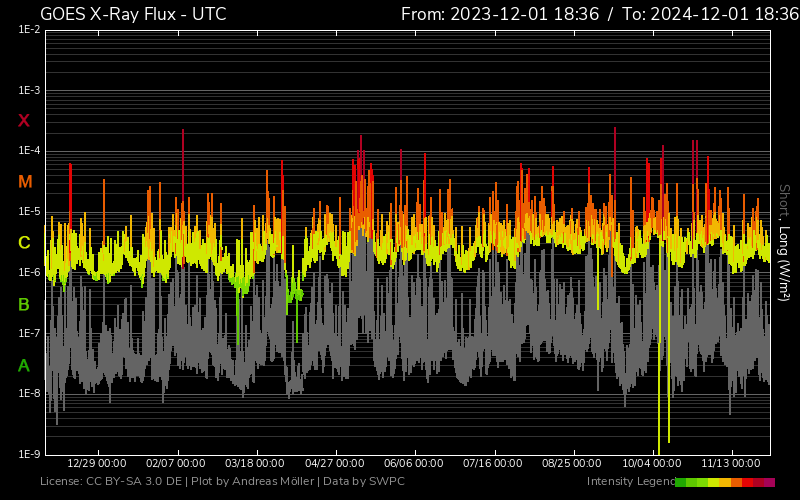Click the Short, Long (W/m²) axis label
This screenshot has width=800, height=500.
785,242
